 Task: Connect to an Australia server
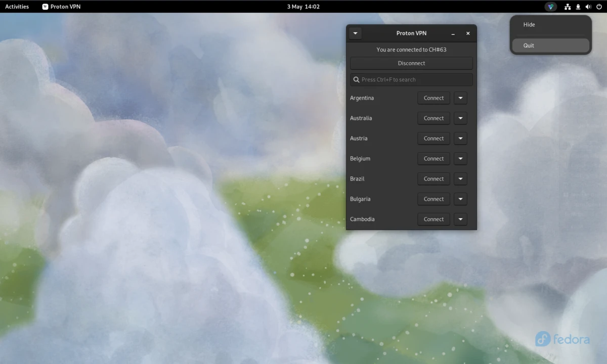(433, 118)
